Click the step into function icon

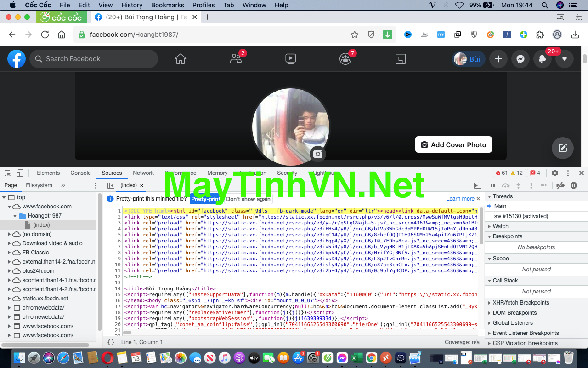tap(518, 185)
